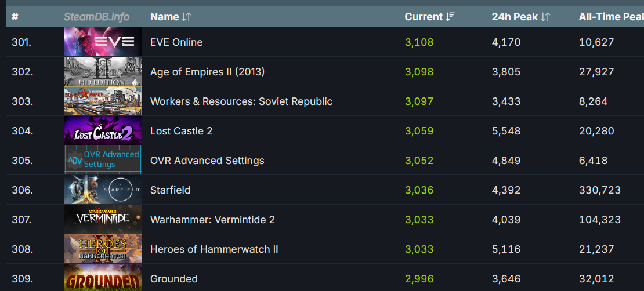644x291 pixels.
Task: Sort table by All-Time Peak header
Action: pyautogui.click(x=611, y=17)
